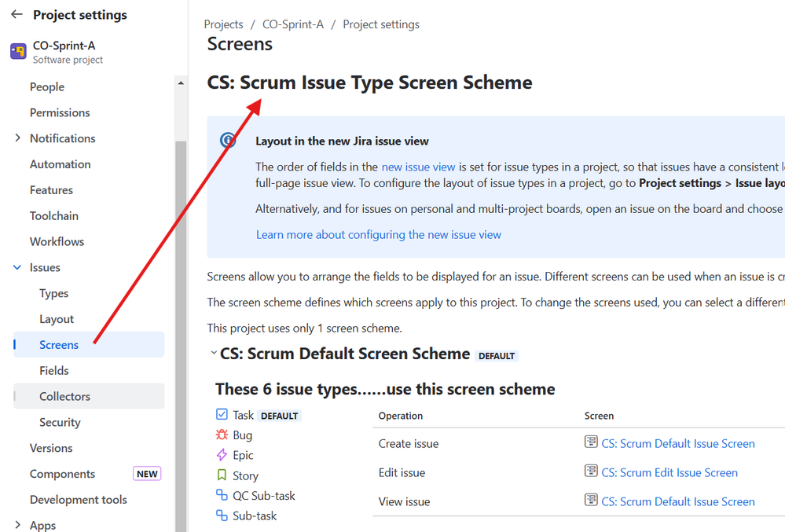Click Operation column header

tap(401, 416)
